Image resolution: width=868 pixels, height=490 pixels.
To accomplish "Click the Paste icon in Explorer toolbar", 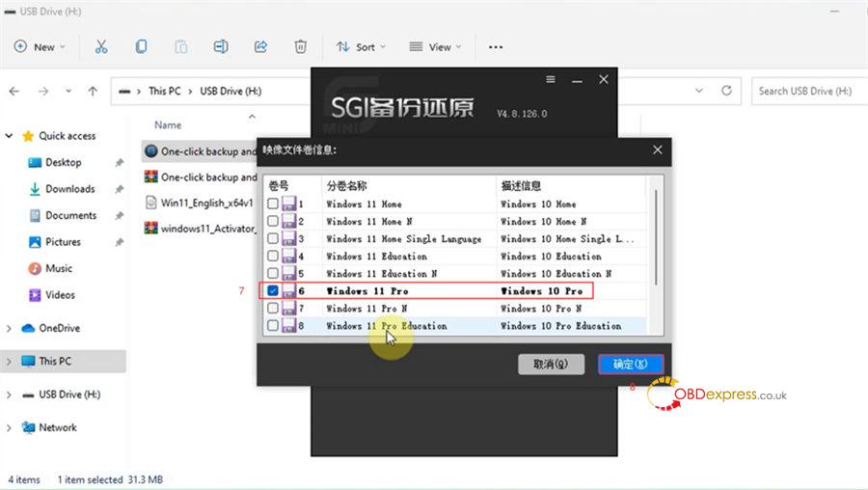I will 181,46.
